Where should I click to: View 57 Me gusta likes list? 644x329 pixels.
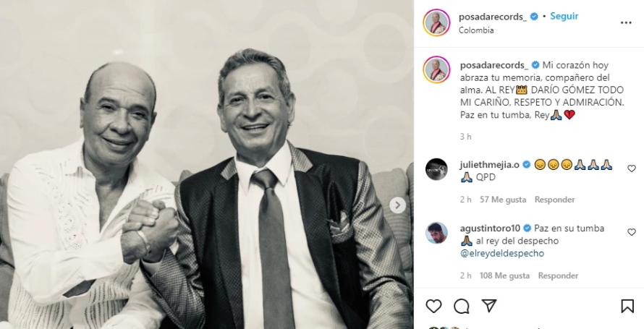[x=503, y=200]
